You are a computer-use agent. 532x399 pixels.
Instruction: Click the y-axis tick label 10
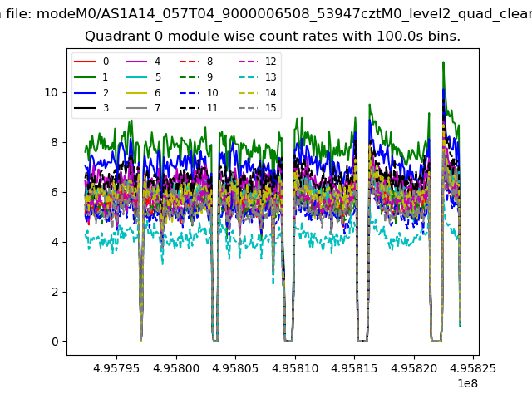coord(52,92)
